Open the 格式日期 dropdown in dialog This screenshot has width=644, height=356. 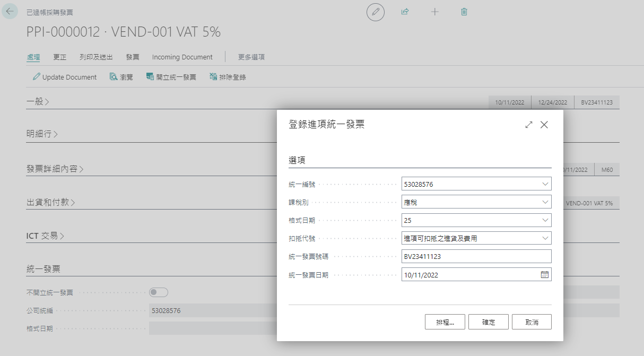click(x=545, y=220)
